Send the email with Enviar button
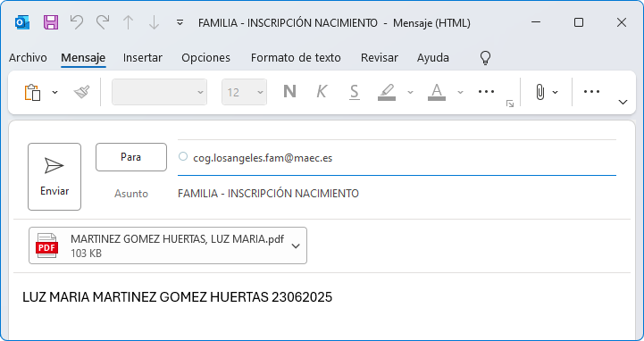The height and width of the screenshot is (341, 644). click(54, 177)
